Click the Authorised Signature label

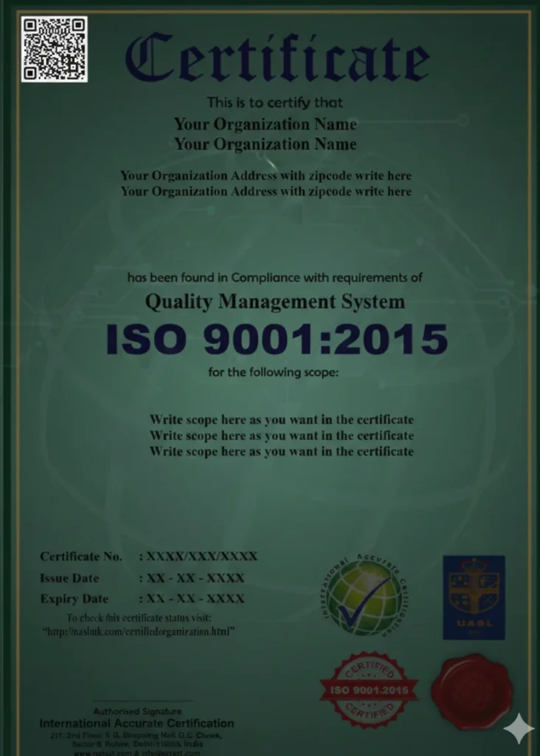[137, 711]
